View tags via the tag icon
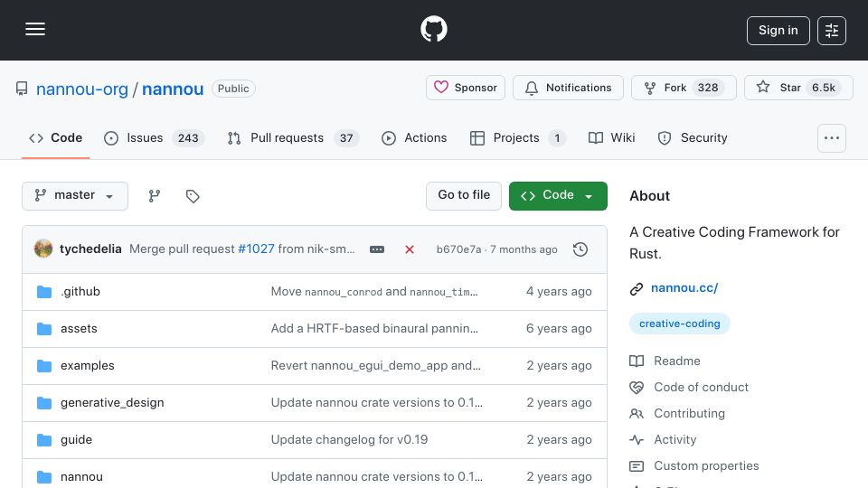Image resolution: width=868 pixels, height=488 pixels. click(192, 196)
